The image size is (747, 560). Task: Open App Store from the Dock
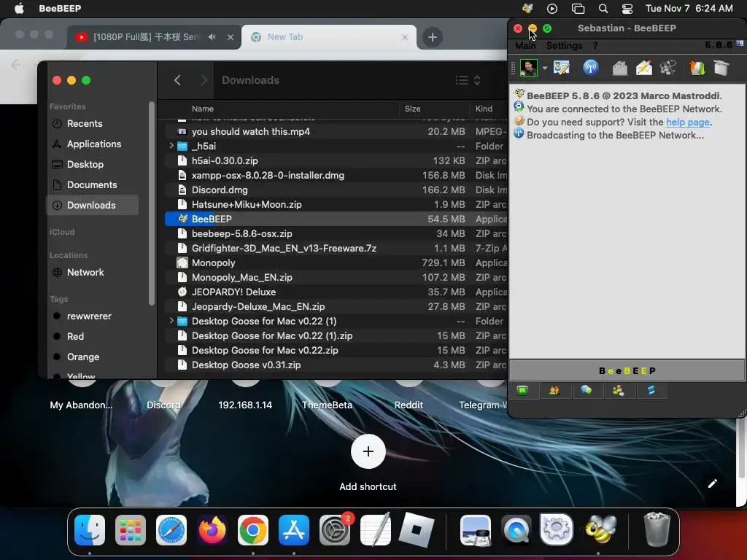pos(293,530)
